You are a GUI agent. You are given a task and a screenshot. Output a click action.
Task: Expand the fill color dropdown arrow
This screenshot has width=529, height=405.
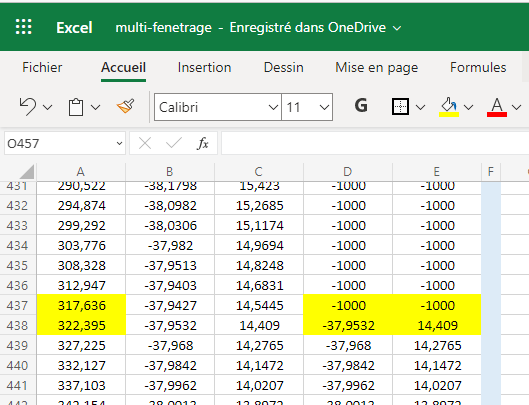pos(468,107)
